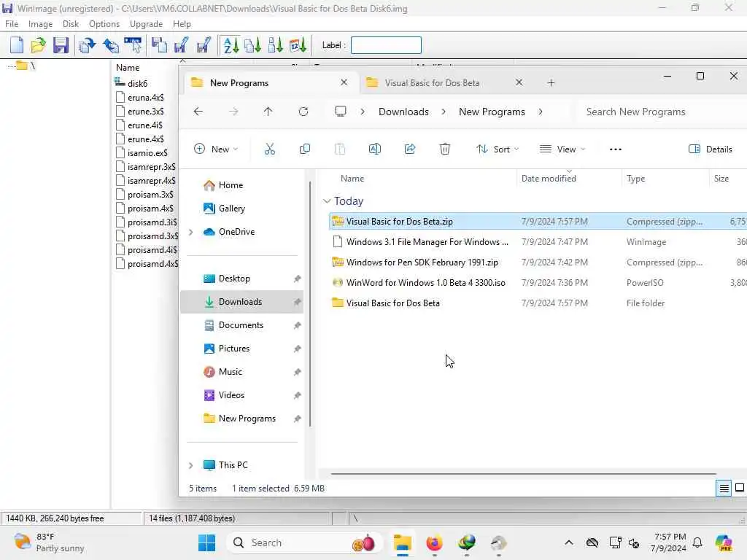
Task: Sort by type with the pages arrow icon
Action: [x=253, y=45]
